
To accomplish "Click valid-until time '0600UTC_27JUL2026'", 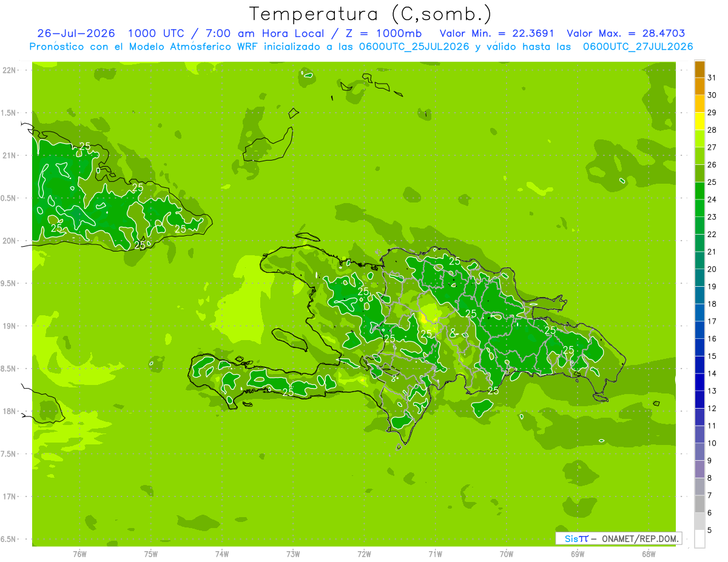I will [x=638, y=47].
